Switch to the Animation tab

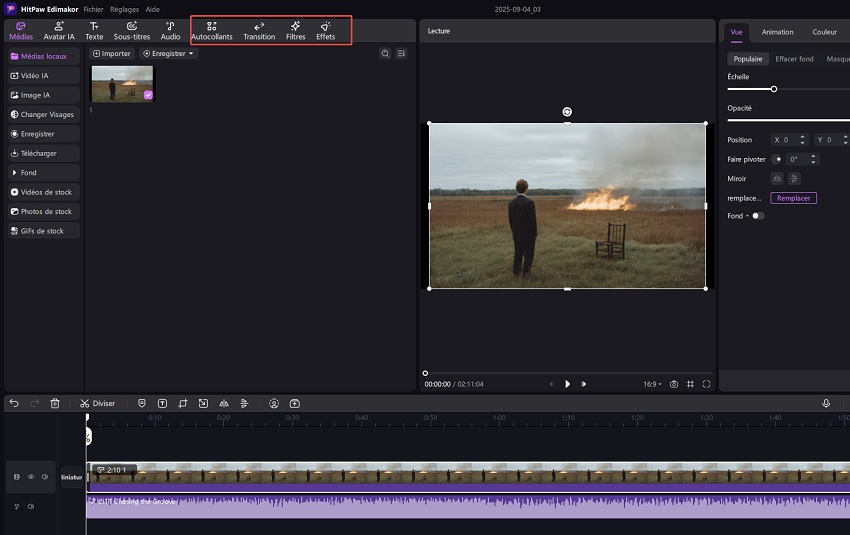coord(777,32)
